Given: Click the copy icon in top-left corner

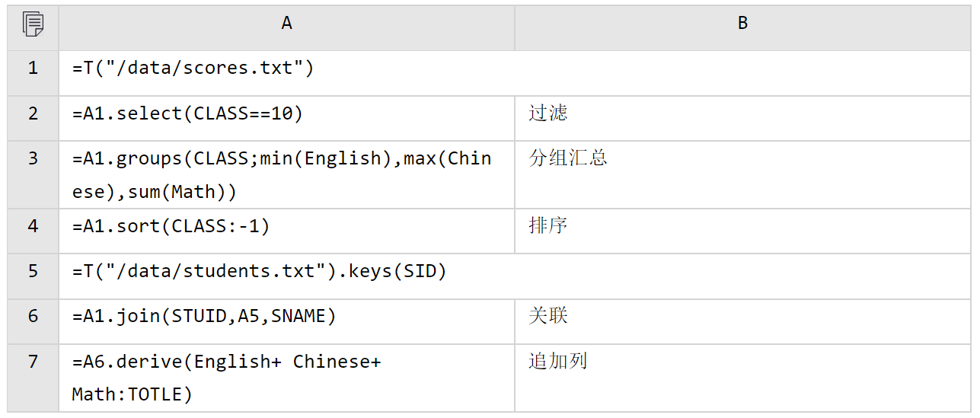Looking at the screenshot, I should tap(33, 24).
